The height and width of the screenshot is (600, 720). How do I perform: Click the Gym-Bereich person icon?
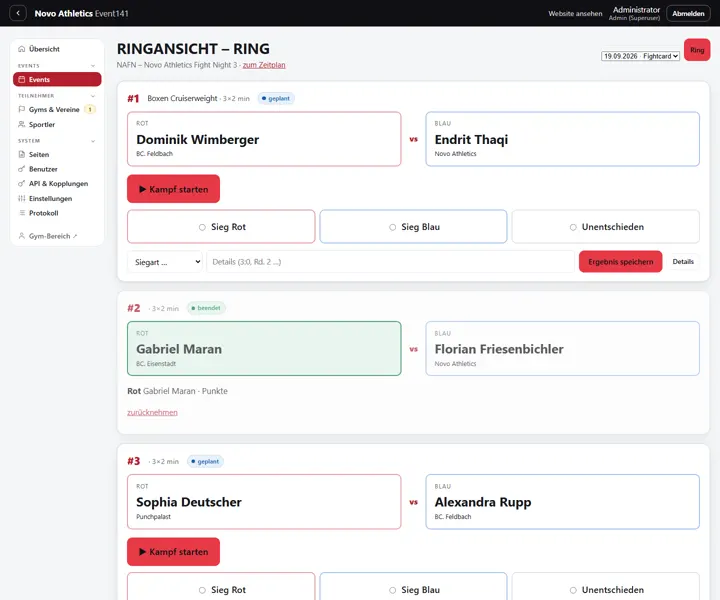click(x=22, y=236)
